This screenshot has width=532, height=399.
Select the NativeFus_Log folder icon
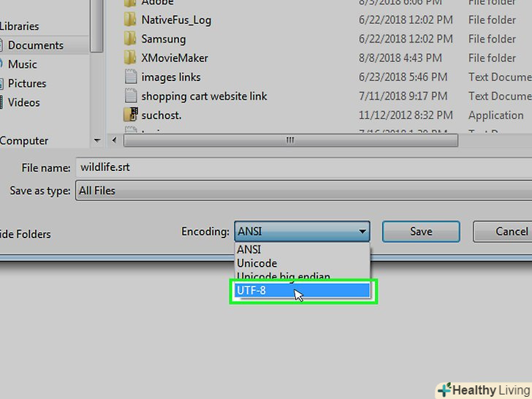[130, 20]
